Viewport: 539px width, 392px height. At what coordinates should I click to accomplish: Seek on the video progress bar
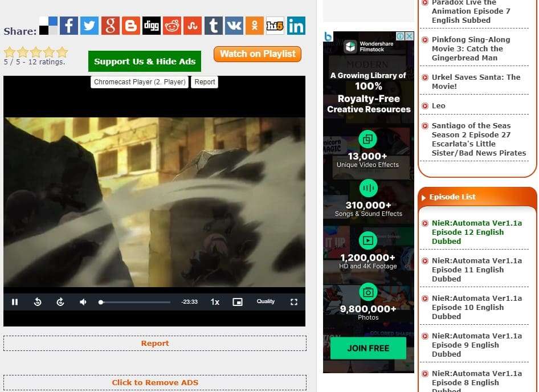click(134, 302)
